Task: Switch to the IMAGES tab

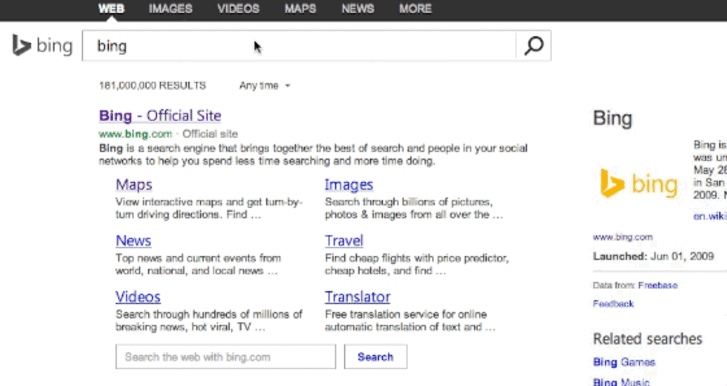Action: pos(170,8)
